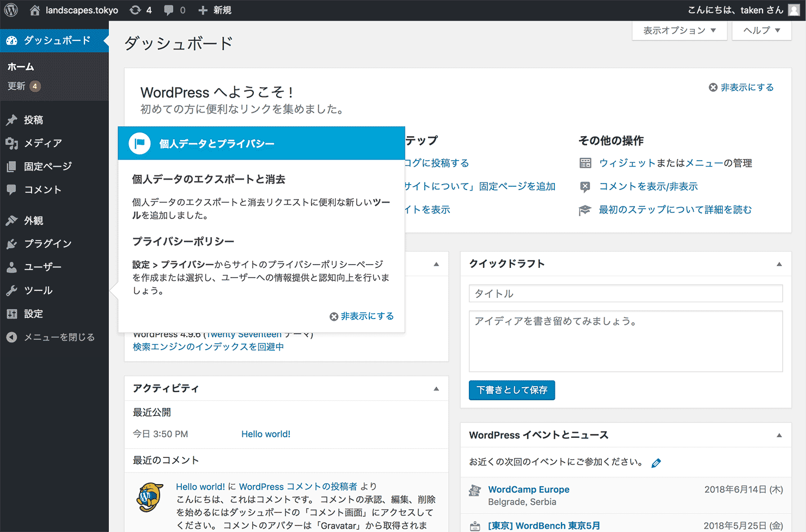Dismiss the privacy pointer via 非表示にする
The width and height of the screenshot is (806, 532).
click(362, 316)
